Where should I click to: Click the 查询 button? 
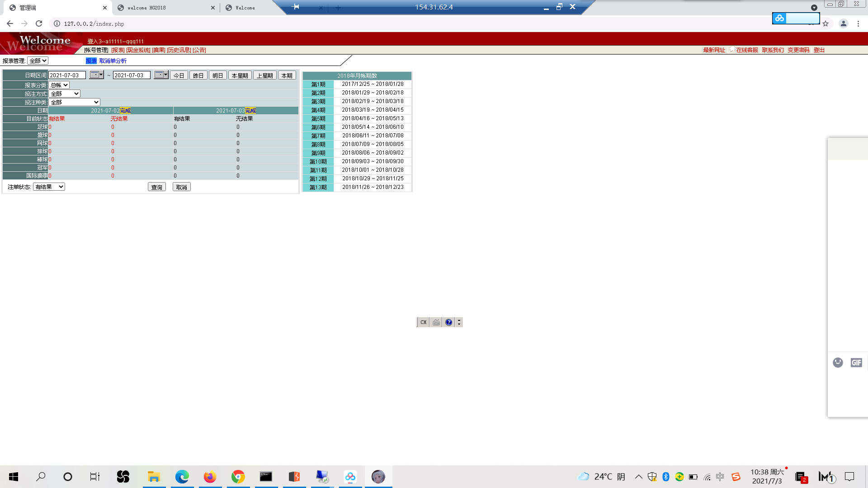point(156,187)
